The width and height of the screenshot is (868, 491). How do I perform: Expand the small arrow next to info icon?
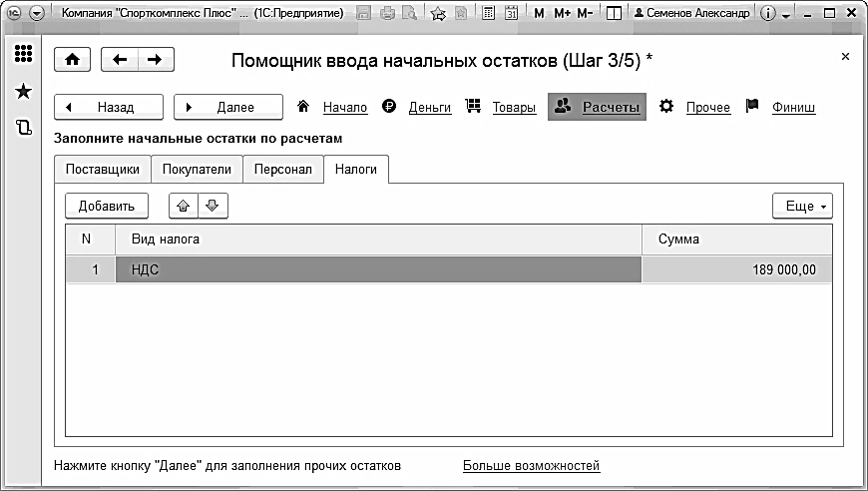click(x=785, y=16)
